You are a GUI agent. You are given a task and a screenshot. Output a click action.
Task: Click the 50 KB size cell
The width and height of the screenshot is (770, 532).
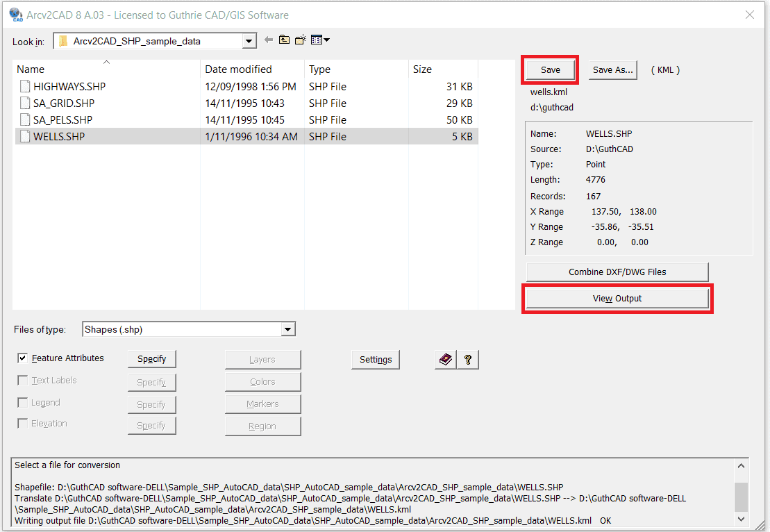pos(459,120)
